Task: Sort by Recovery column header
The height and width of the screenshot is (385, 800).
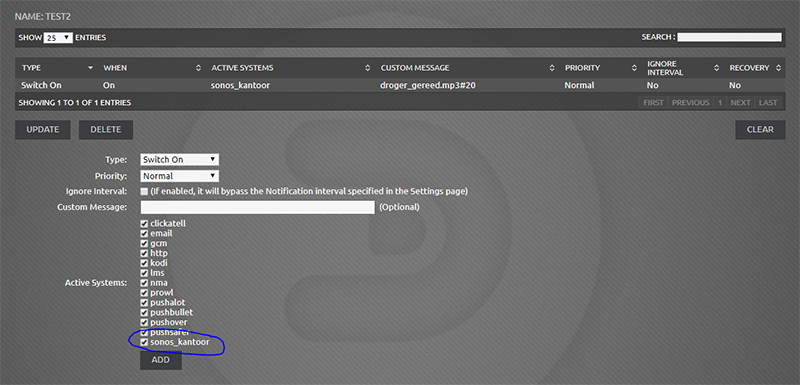Action: [x=754, y=68]
